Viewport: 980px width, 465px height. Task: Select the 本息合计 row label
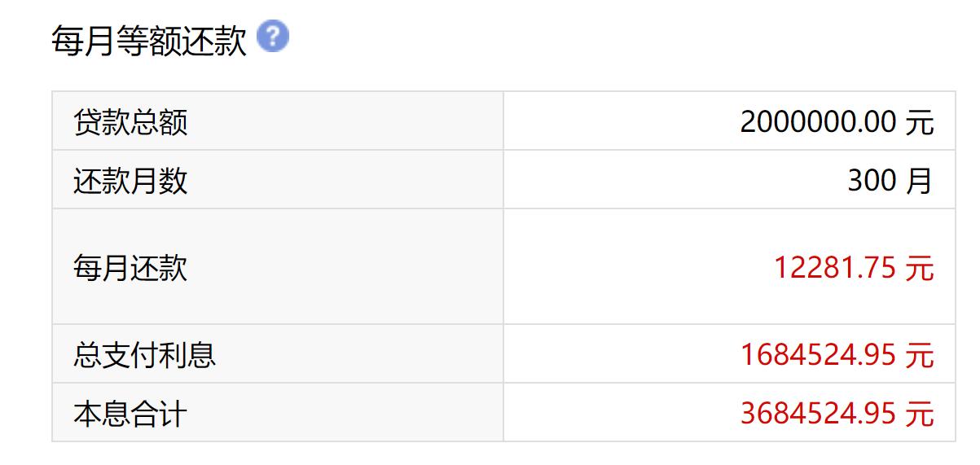[130, 414]
